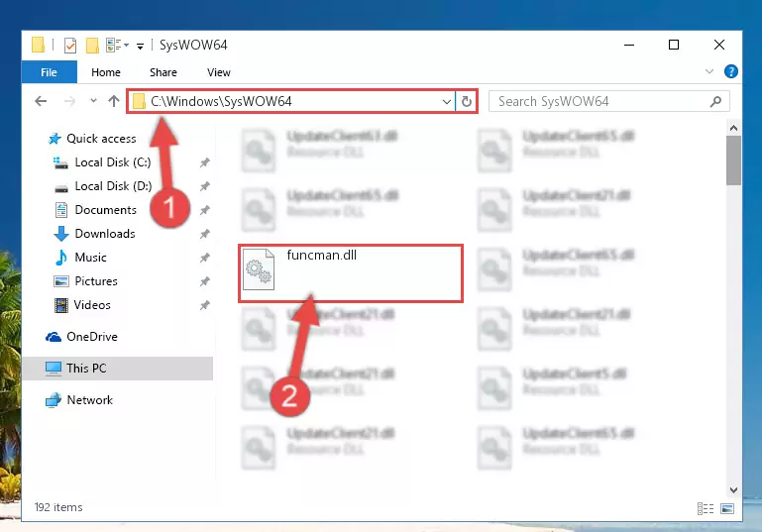
Task: Go back with the left arrow
Action: tap(41, 101)
